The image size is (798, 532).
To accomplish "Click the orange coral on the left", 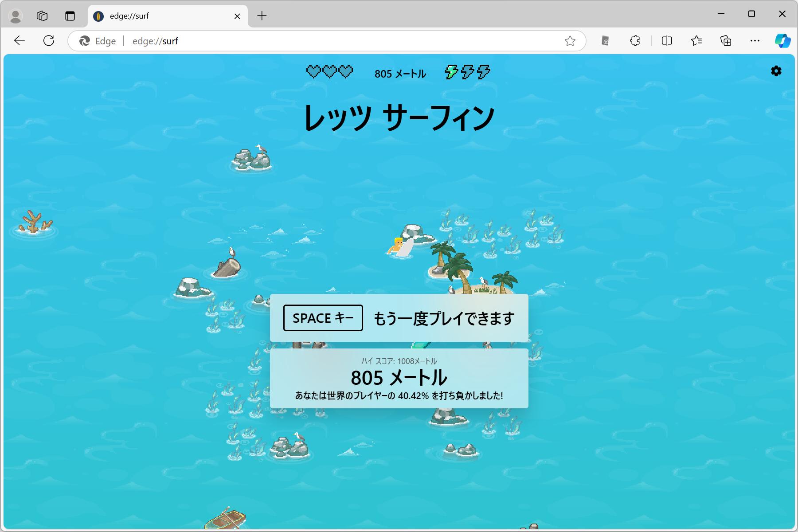I will tap(35, 223).
